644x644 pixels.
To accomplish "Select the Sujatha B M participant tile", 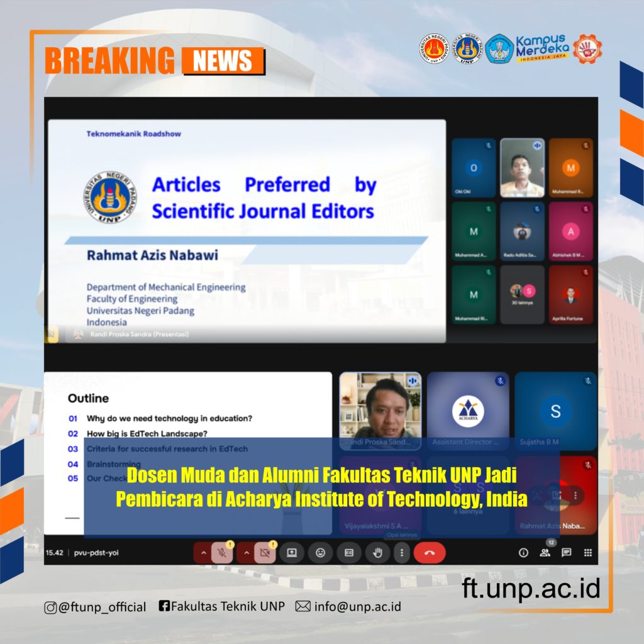I will 555,411.
